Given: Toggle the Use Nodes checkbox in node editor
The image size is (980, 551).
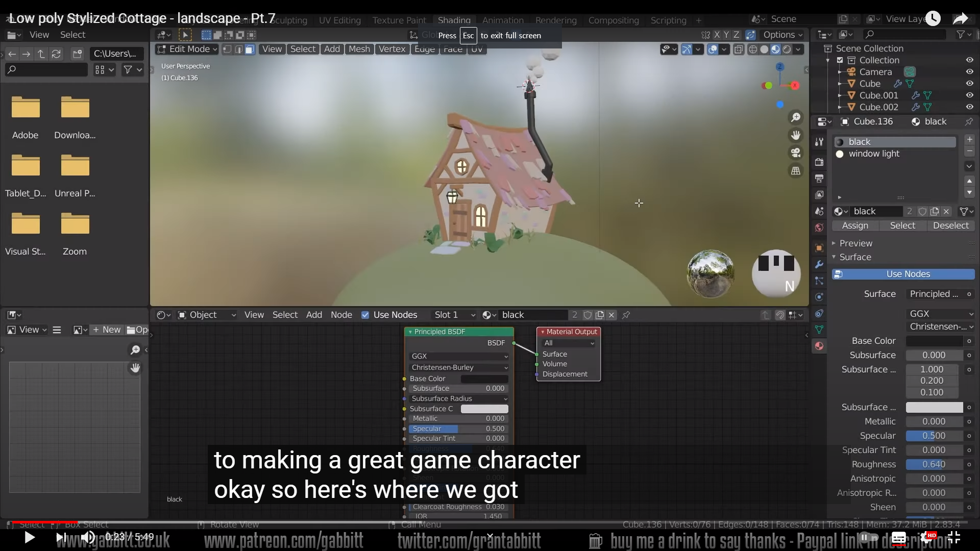Looking at the screenshot, I should (x=365, y=315).
